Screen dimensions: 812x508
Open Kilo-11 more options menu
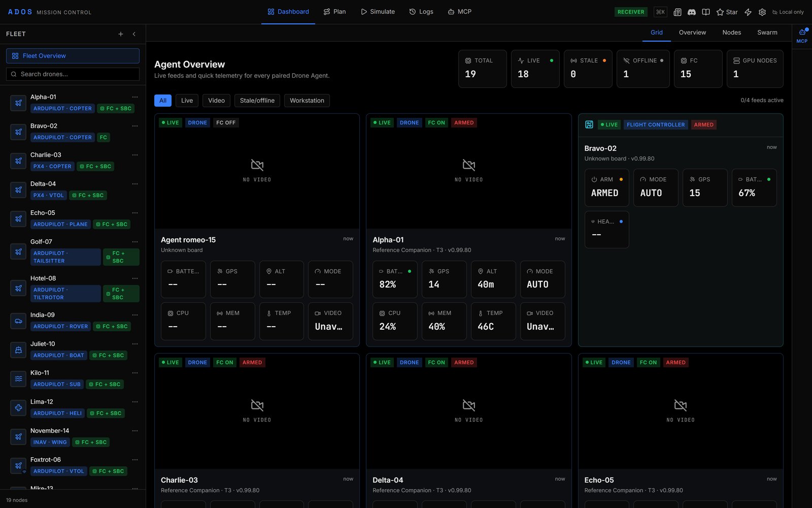coord(134,373)
